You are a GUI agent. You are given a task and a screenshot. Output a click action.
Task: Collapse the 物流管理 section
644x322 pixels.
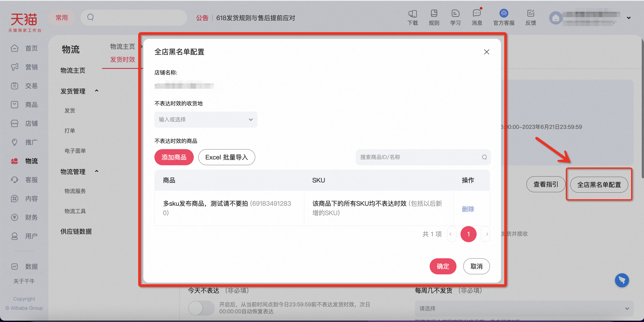click(x=97, y=171)
